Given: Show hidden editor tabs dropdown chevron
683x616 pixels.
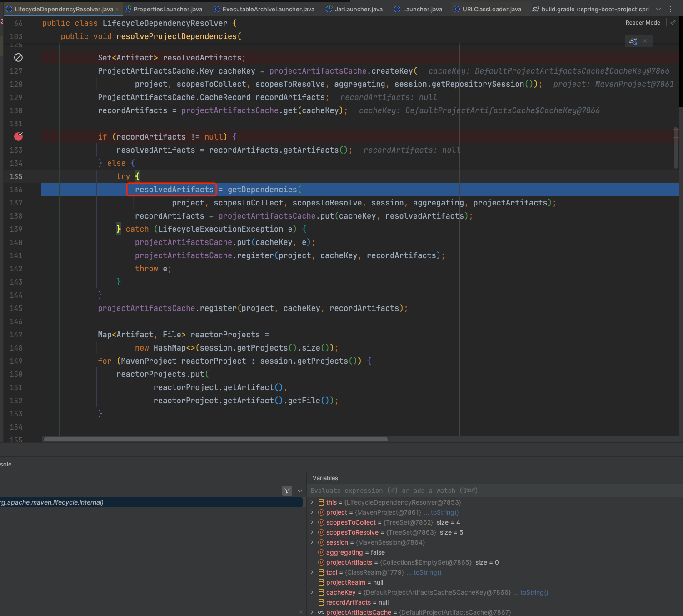Looking at the screenshot, I should pyautogui.click(x=658, y=9).
